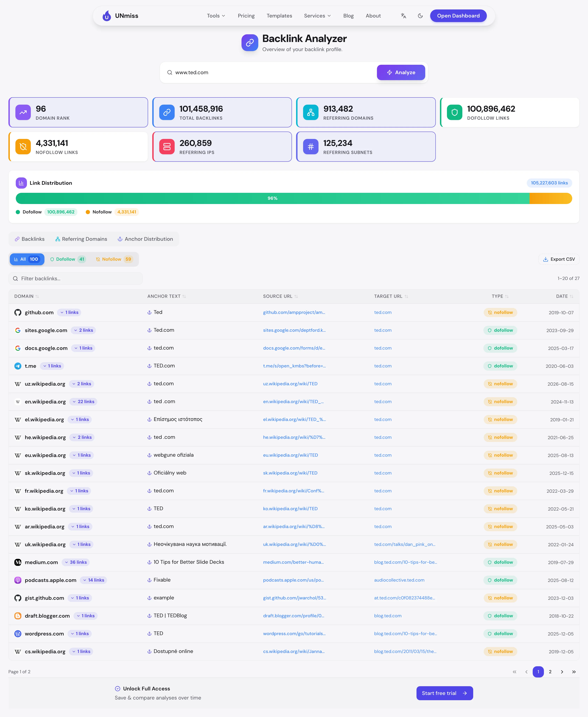Go to page 2 of results
This screenshot has height=717, width=588.
click(x=550, y=672)
